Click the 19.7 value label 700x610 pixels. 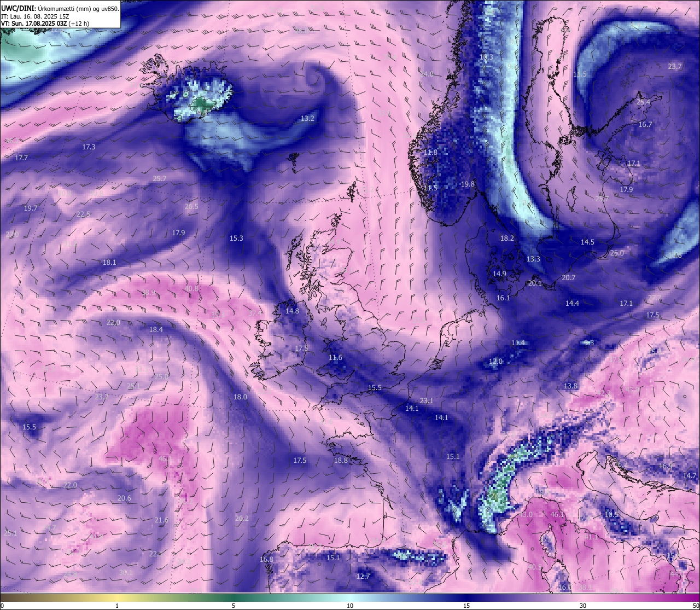31,208
